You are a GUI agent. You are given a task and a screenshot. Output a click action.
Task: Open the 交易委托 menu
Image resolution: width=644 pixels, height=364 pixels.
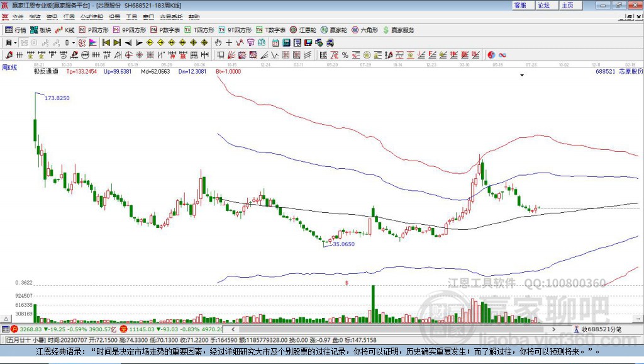pyautogui.click(x=171, y=17)
